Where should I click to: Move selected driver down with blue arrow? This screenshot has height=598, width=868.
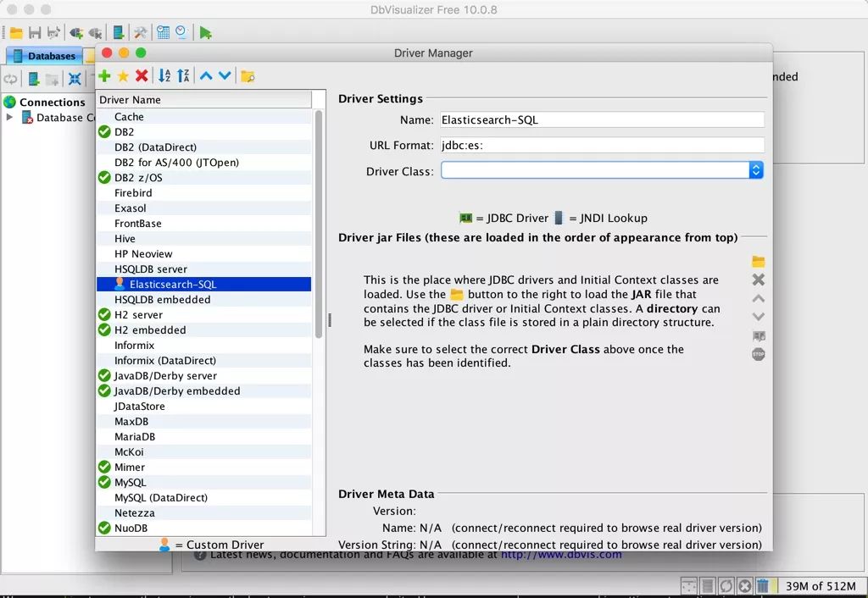point(225,76)
